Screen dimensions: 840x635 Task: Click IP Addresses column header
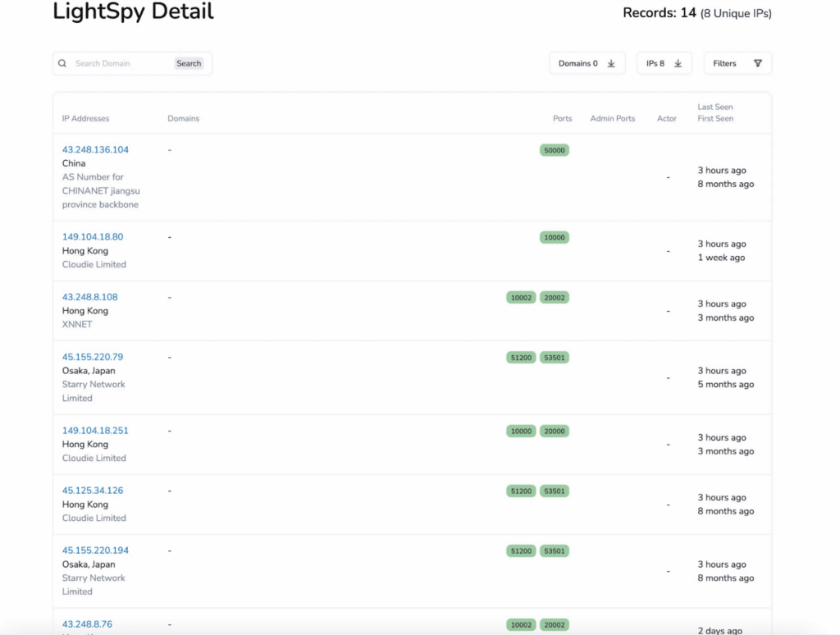tap(85, 118)
